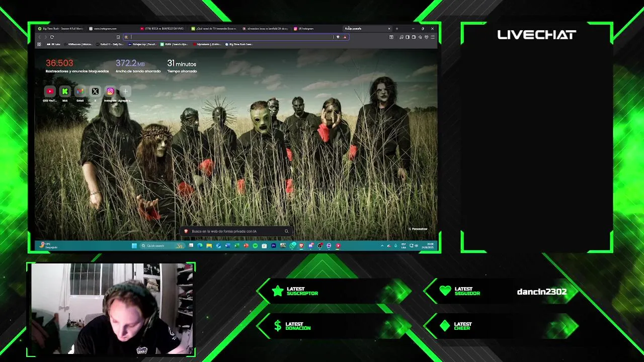Open Big Time Rush Seas bookmark

tap(239, 44)
